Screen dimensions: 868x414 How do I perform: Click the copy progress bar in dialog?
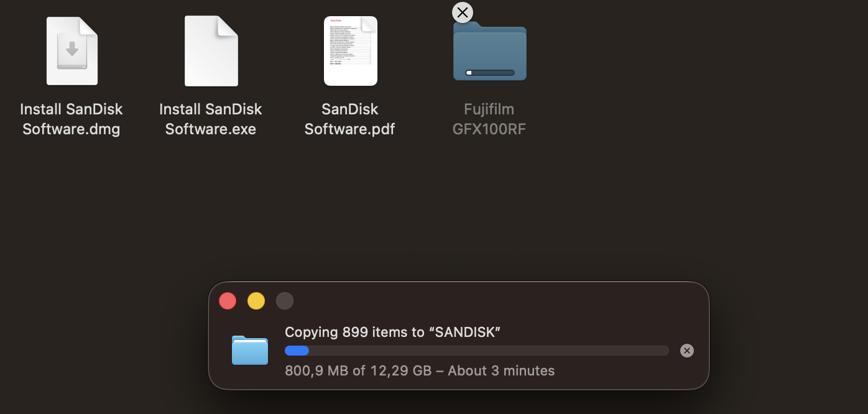[476, 351]
